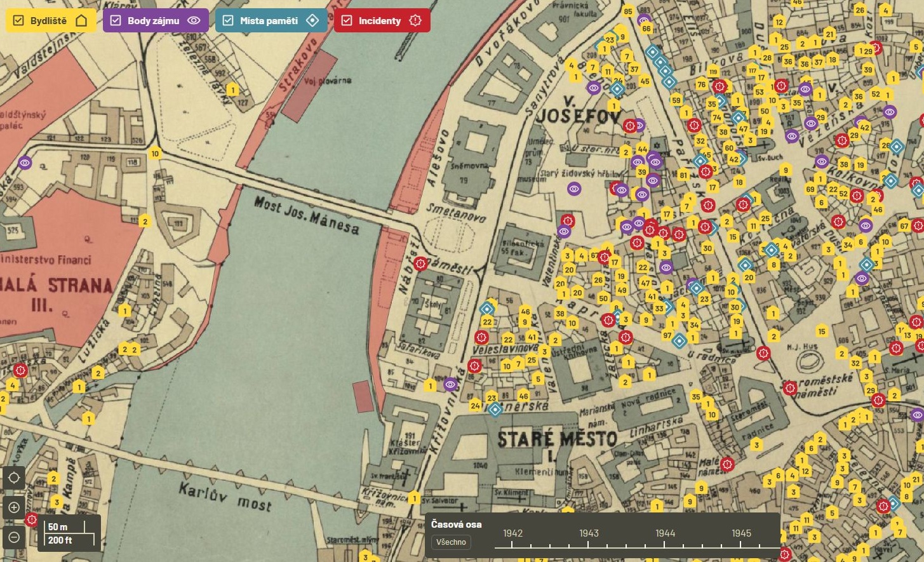Screen dimensions: 924x562
Task: Click red incident marker at Mánes bridge east end
Action: 420,264
